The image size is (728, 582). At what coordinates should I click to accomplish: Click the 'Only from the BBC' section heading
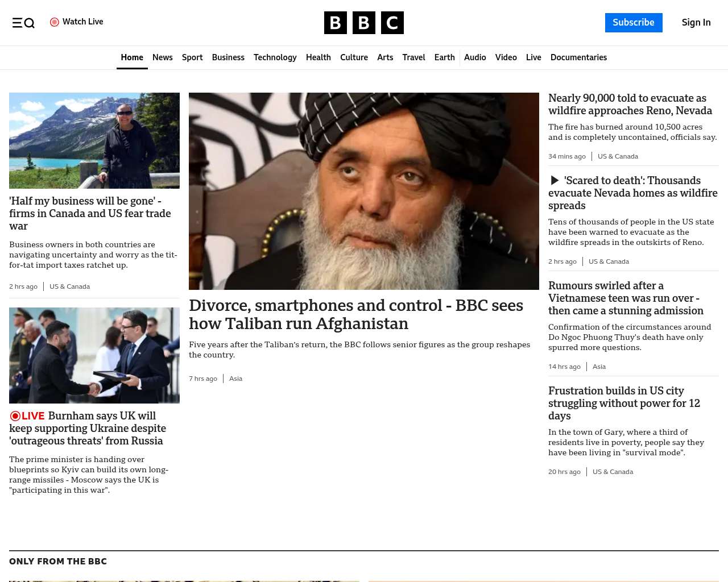58,562
